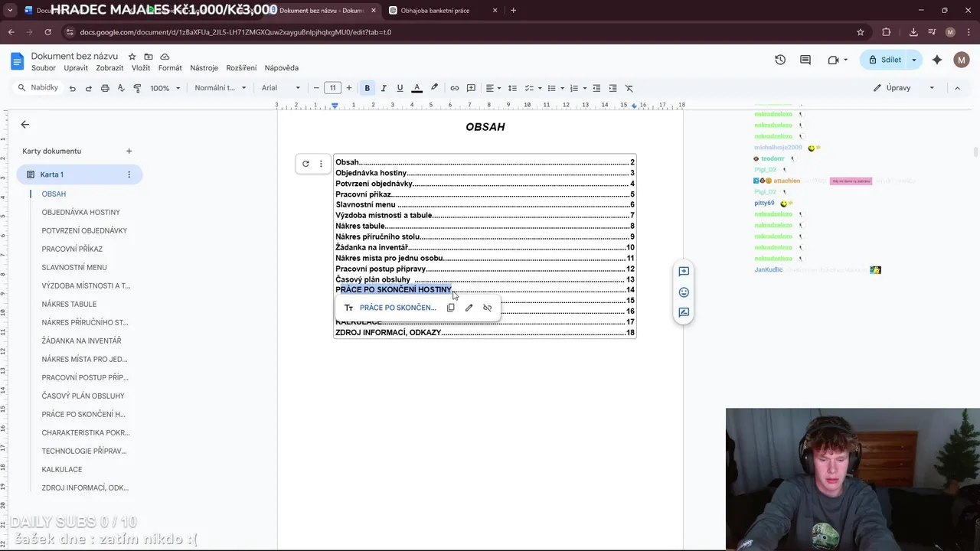980x551 pixels.
Task: Open the paragraph style dropdown Normální text
Action: tap(220, 88)
